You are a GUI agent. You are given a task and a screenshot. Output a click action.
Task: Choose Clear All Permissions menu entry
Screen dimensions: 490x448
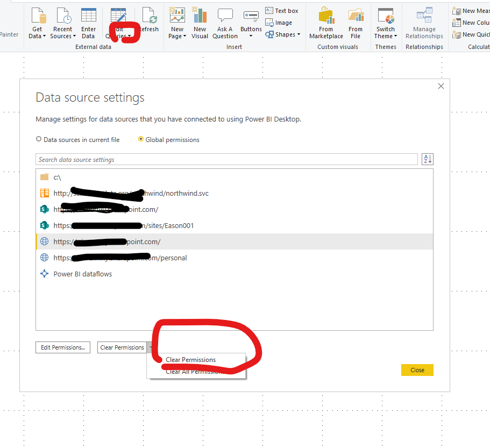[196, 372]
